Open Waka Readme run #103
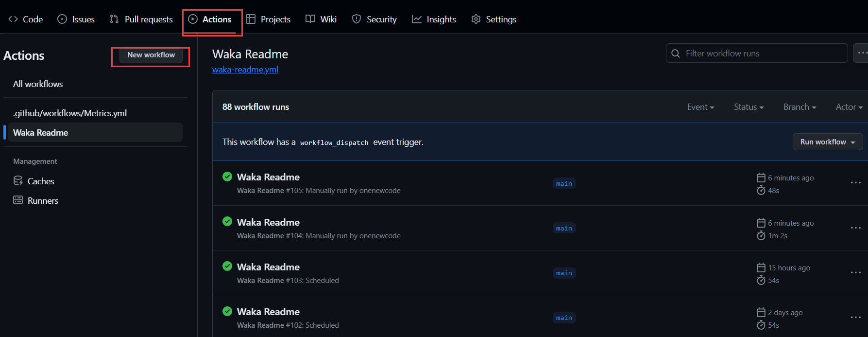This screenshot has width=868, height=337. tap(268, 267)
